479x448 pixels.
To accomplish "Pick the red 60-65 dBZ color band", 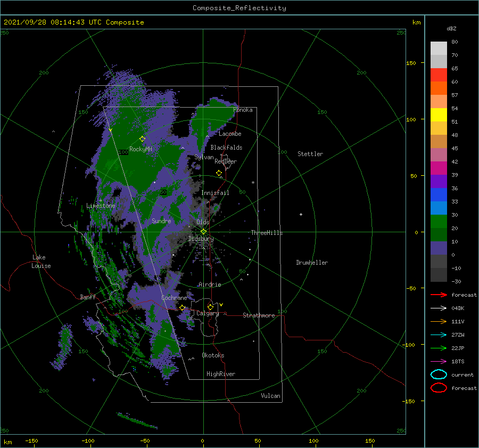I will (x=439, y=75).
